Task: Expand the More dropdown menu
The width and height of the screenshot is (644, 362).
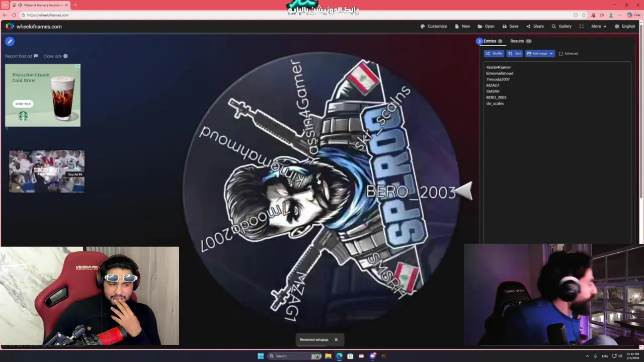Action: 599,26
